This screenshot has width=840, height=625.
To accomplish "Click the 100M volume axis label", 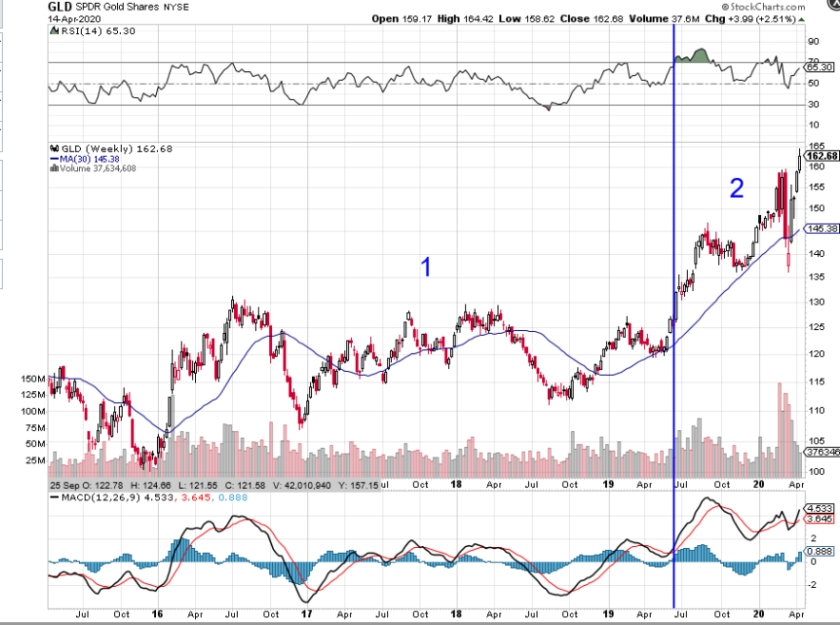I will coord(33,411).
